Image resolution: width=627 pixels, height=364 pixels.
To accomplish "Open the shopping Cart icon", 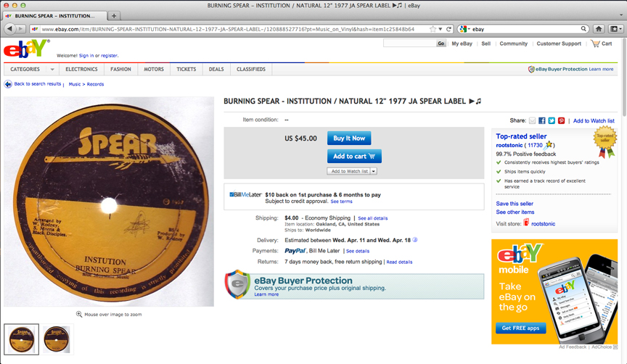I will [596, 44].
